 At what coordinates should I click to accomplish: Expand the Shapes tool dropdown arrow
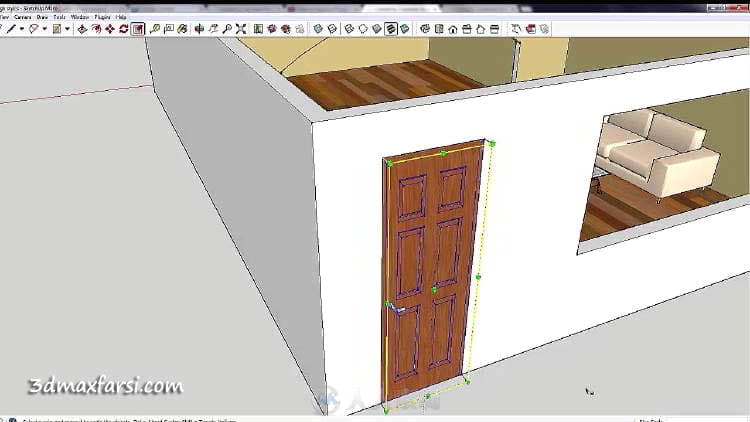coord(67,29)
